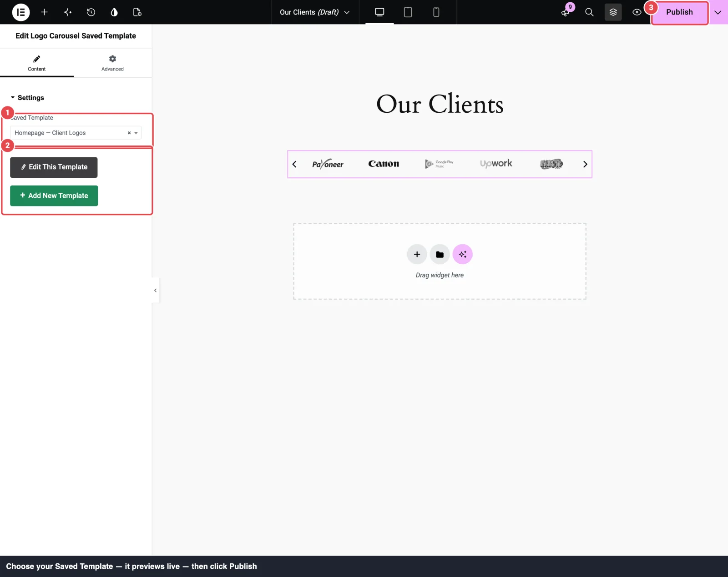Select the Advanced tab
Viewport: 728px width, 577px height.
[x=112, y=63]
